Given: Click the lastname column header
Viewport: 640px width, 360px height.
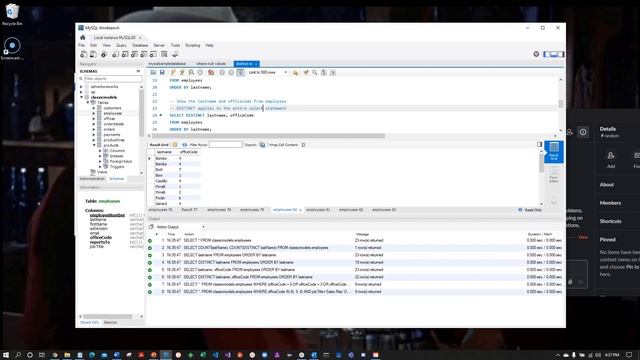Looking at the screenshot, I should (164, 152).
